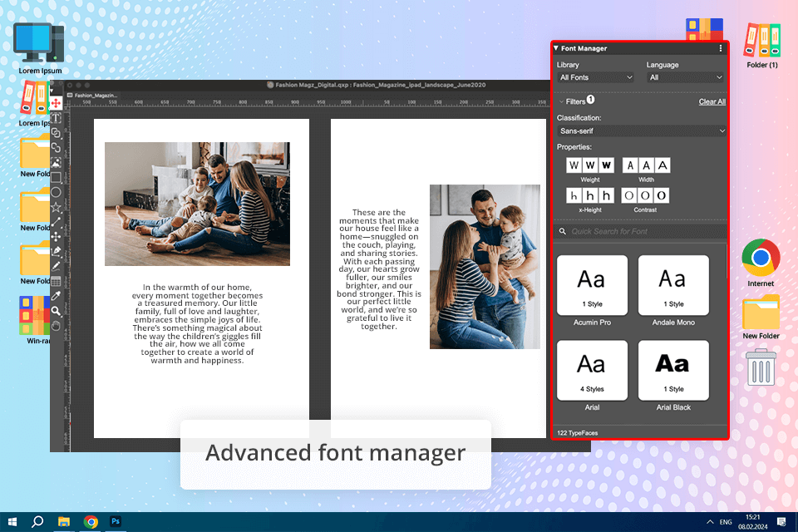Viewport: 798px width, 532px height.
Task: Collapse the Filters section
Action: coord(562,101)
